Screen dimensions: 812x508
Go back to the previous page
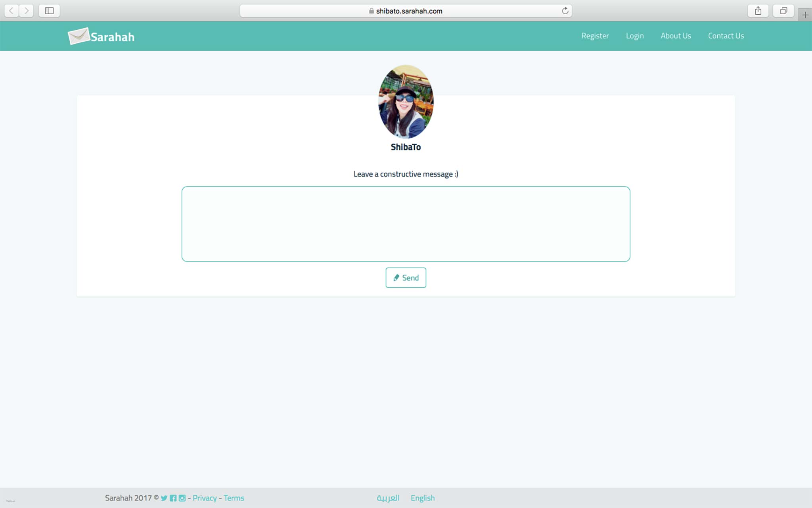11,11
